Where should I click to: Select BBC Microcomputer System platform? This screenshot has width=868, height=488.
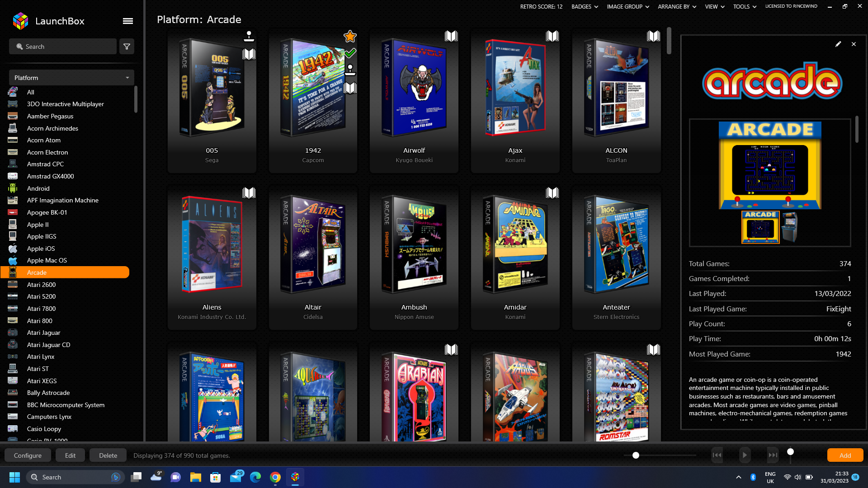tap(65, 405)
